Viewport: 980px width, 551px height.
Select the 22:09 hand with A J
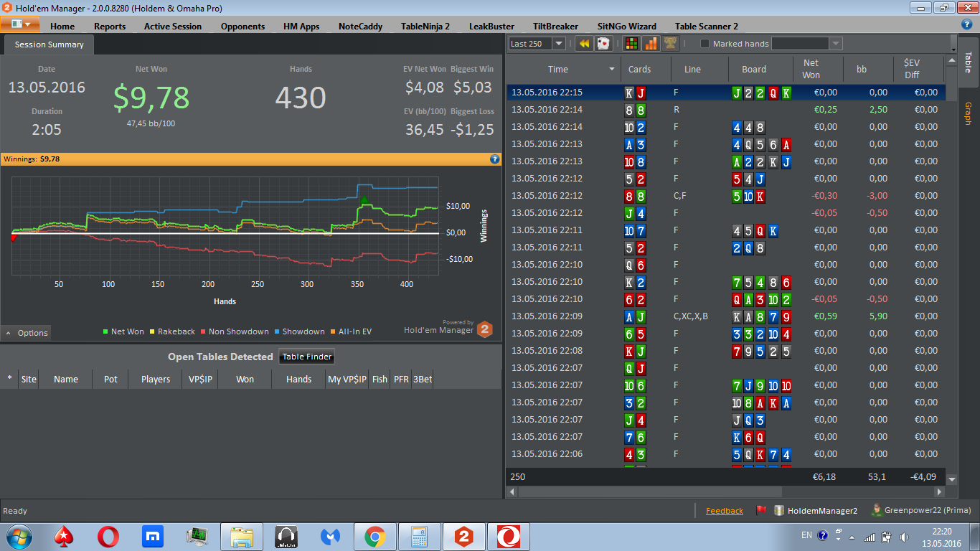(x=726, y=316)
